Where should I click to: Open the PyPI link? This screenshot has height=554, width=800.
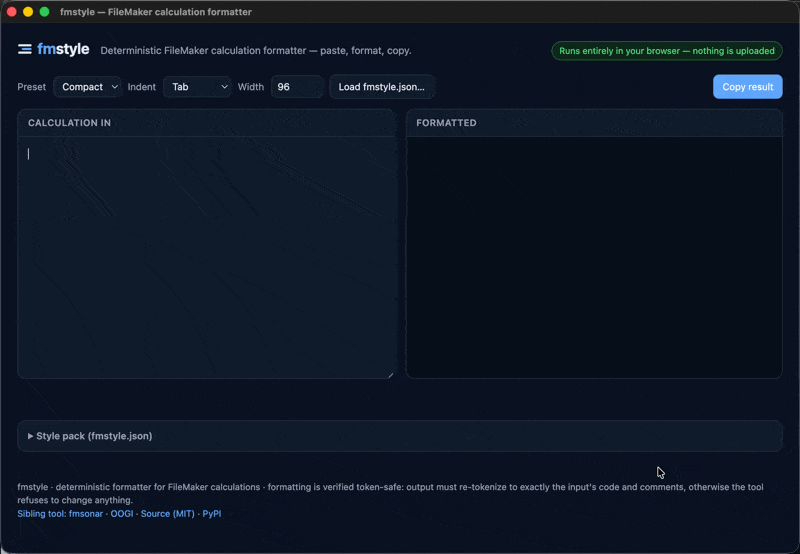pyautogui.click(x=212, y=514)
